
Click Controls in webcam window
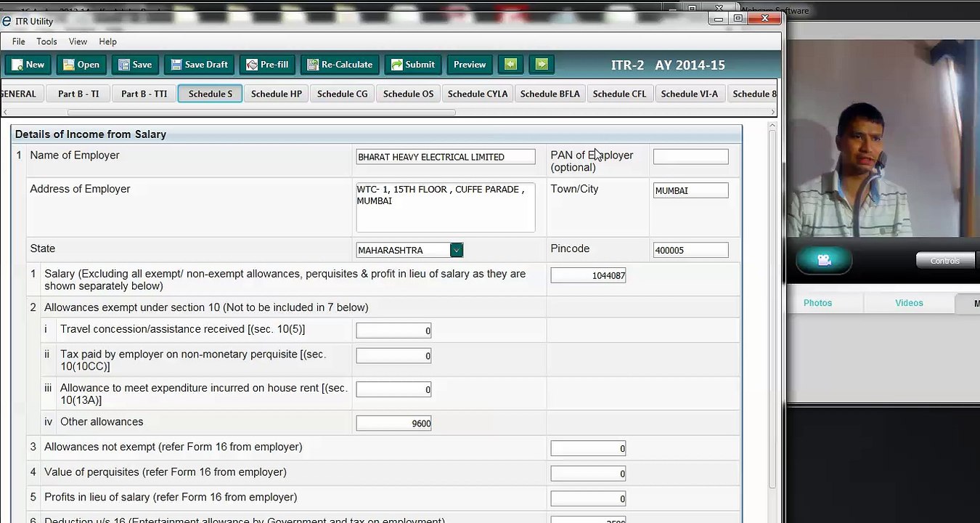[944, 261]
